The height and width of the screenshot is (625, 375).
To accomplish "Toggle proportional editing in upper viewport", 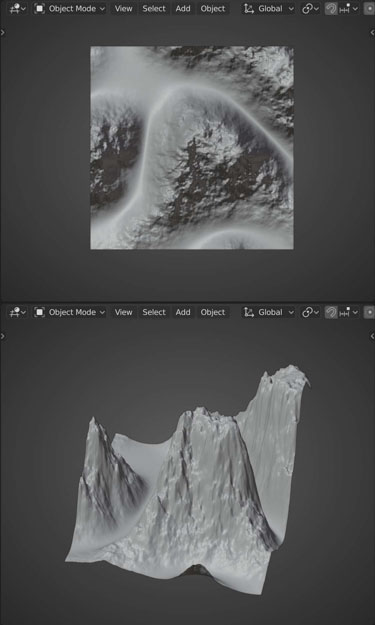I will click(369, 8).
